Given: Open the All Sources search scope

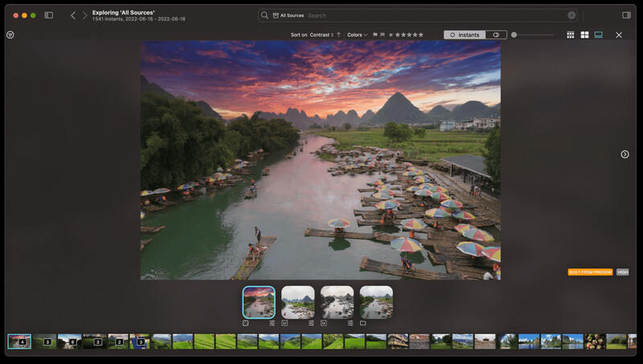Looking at the screenshot, I should point(289,15).
